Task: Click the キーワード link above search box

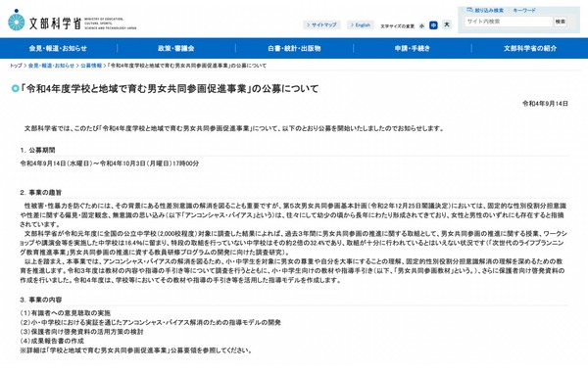Action: (x=524, y=10)
